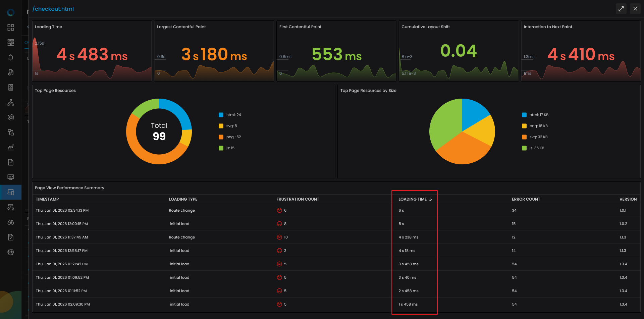644x319 pixels.
Task: Toggle png: 52 legend item
Action: 230,137
